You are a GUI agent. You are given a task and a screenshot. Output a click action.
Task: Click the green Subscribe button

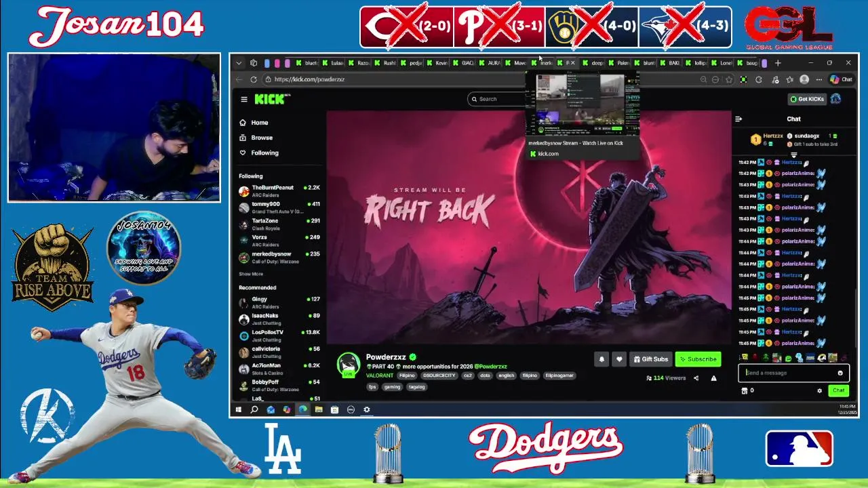point(698,359)
